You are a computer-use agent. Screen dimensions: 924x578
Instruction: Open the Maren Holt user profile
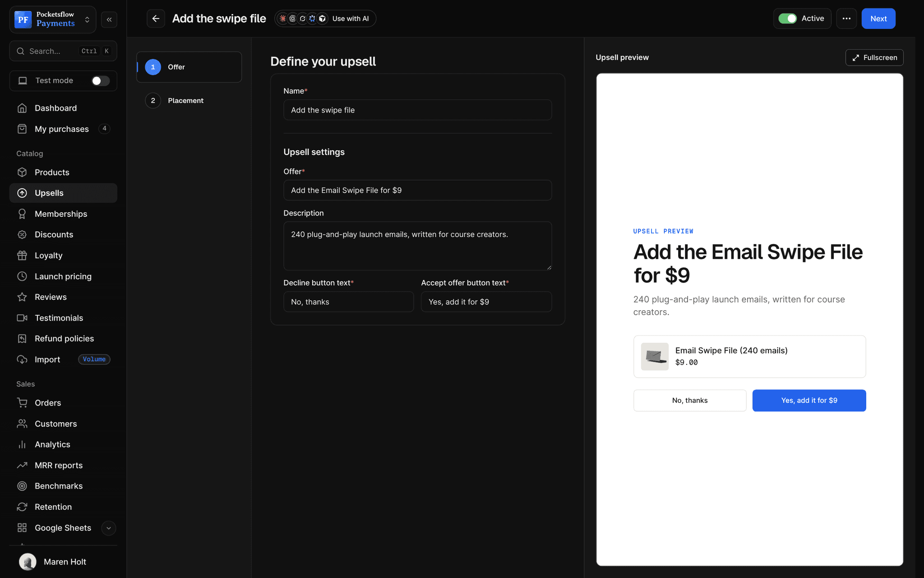[x=63, y=562]
